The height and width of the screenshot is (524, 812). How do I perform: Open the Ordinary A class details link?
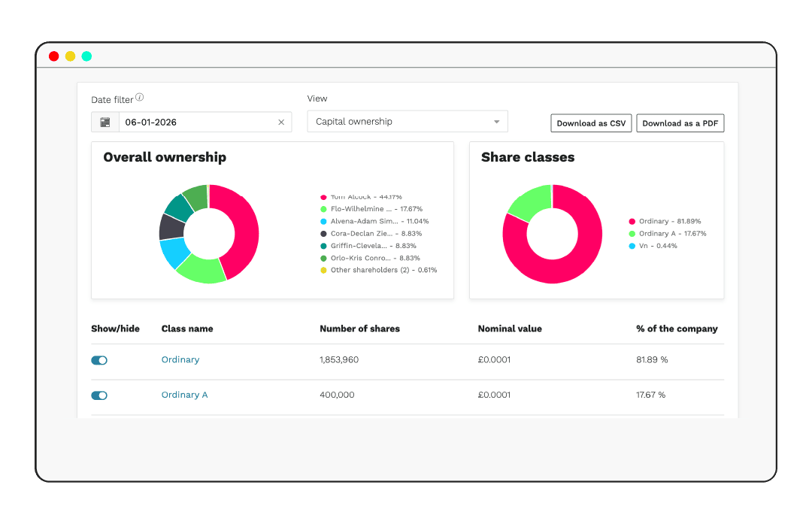[184, 395]
